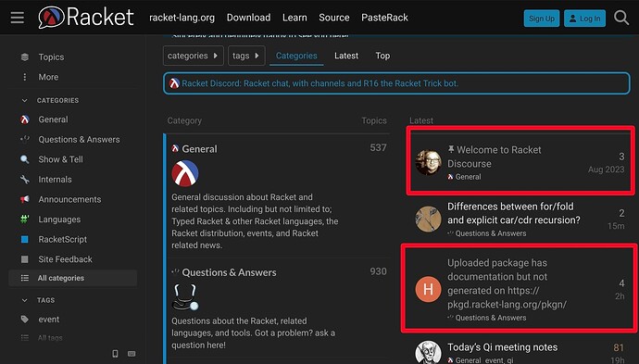
Task: Switch to the Top tab
Action: 382,56
